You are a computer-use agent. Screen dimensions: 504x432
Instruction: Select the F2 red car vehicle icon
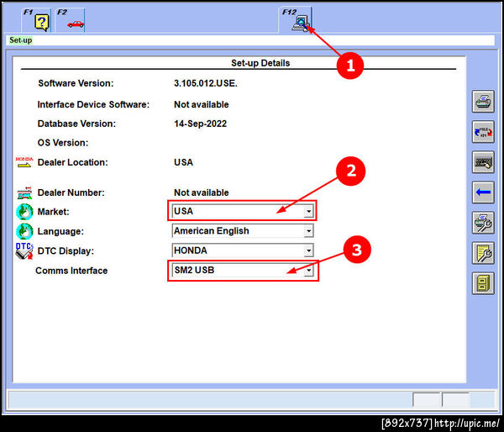coord(76,24)
